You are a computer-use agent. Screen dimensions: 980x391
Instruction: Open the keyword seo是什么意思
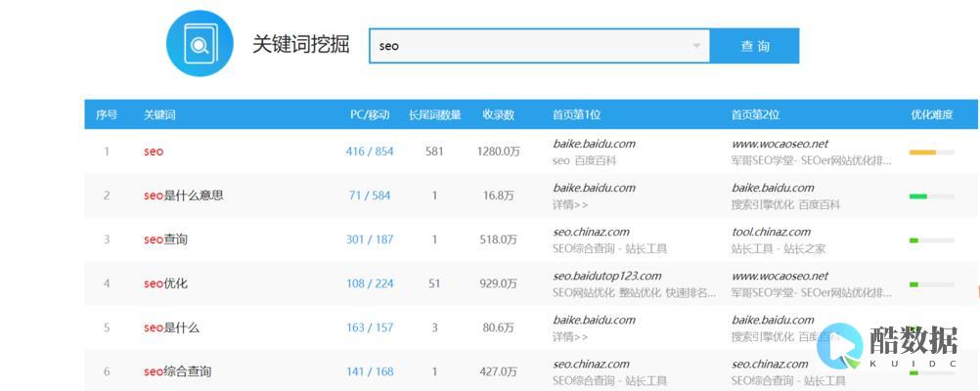click(x=183, y=195)
